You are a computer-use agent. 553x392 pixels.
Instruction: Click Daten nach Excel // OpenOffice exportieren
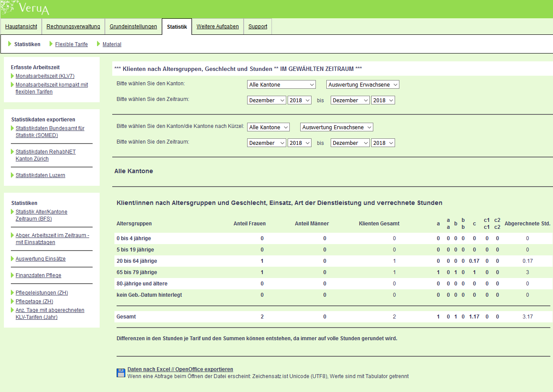click(x=180, y=369)
